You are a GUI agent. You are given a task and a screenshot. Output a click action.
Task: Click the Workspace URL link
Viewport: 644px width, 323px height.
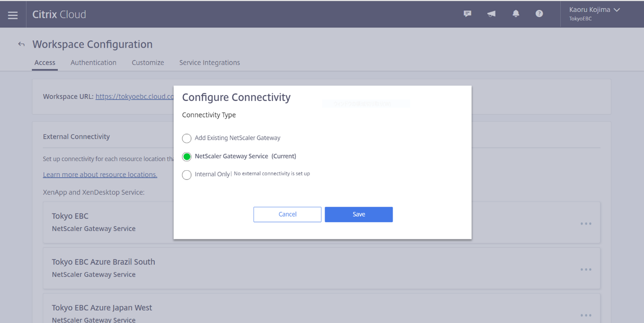coord(134,97)
